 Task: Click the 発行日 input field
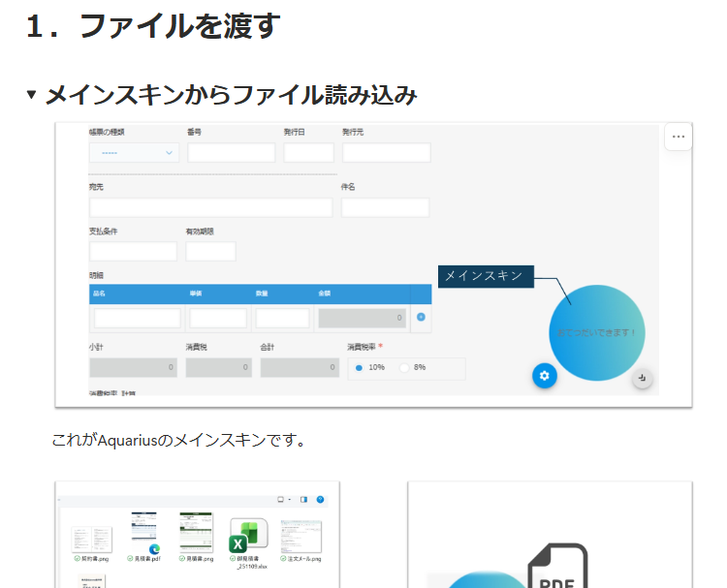pos(309,152)
